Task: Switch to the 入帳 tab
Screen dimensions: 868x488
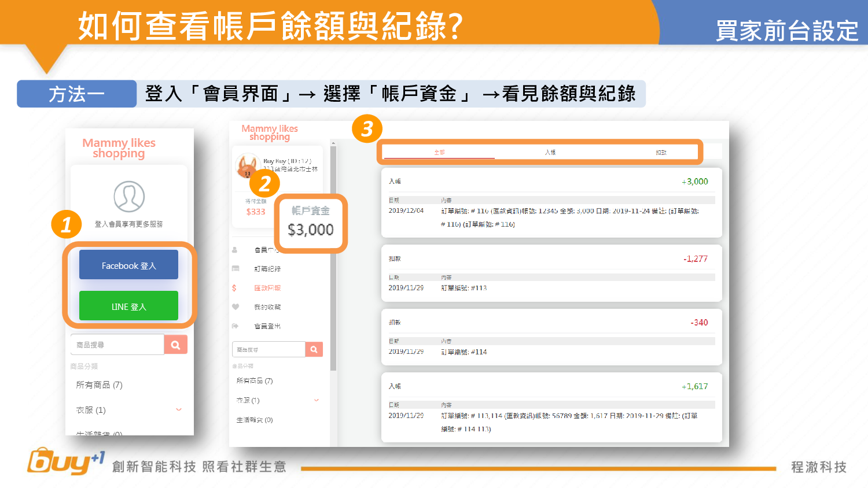Action: tap(550, 153)
